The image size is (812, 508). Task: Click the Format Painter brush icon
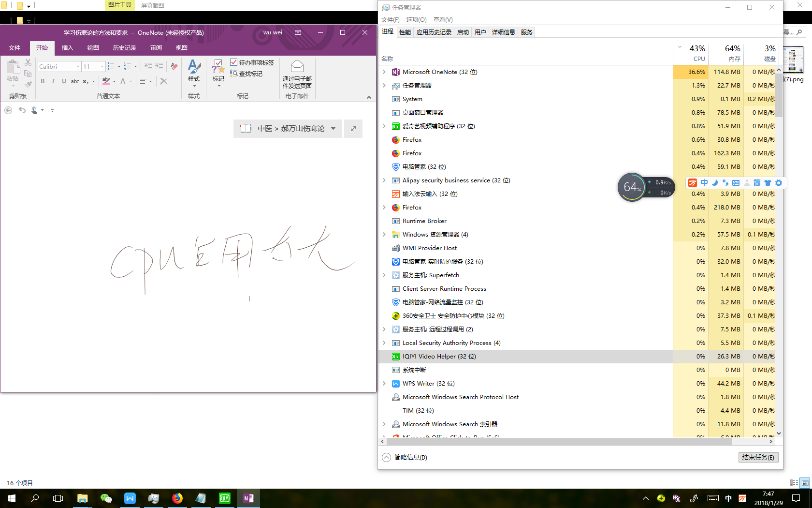pos(28,84)
